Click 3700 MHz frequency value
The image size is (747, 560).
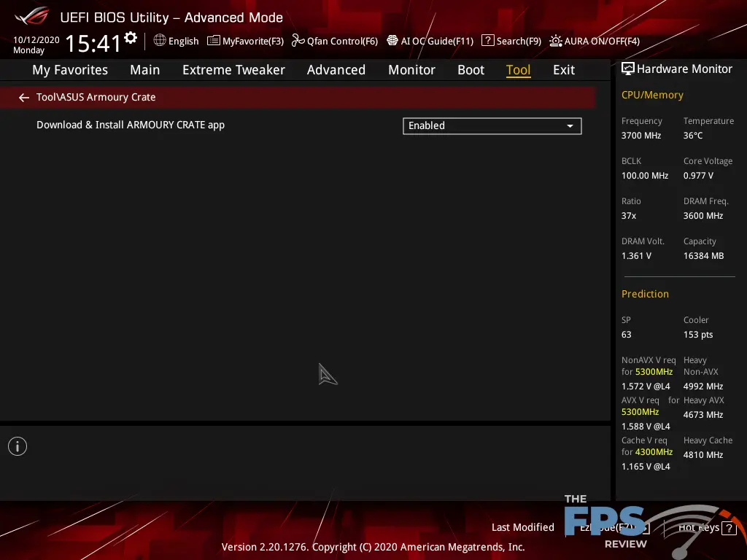(x=640, y=135)
